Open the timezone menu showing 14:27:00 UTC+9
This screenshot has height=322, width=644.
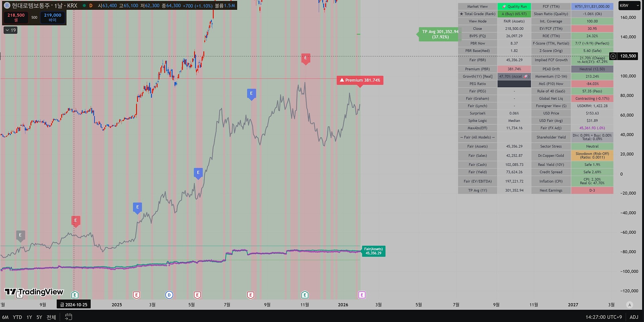tap(604, 317)
